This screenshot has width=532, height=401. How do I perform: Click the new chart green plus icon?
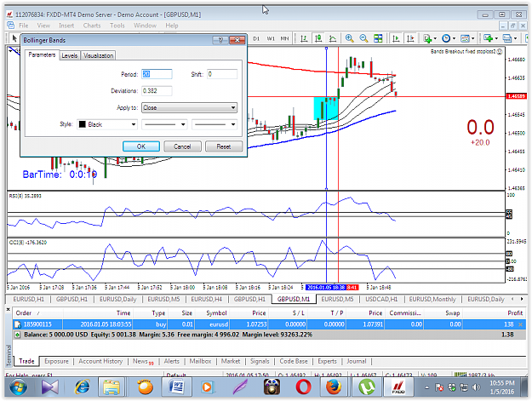pyautogui.click(x=489, y=38)
